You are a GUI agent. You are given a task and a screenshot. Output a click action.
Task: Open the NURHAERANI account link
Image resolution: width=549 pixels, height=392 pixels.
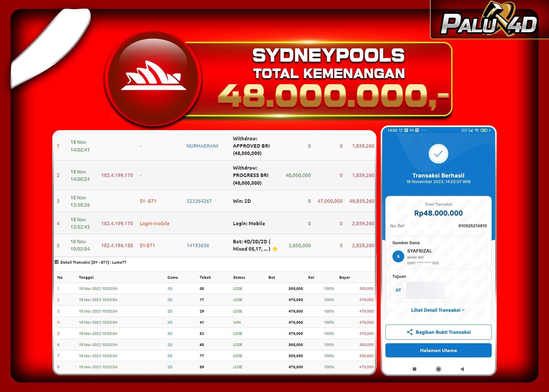pyautogui.click(x=202, y=146)
